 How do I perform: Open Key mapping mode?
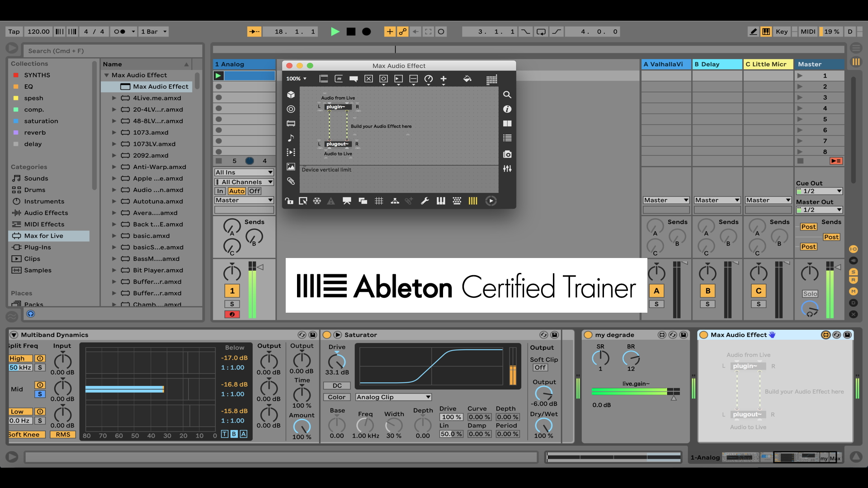pyautogui.click(x=782, y=32)
